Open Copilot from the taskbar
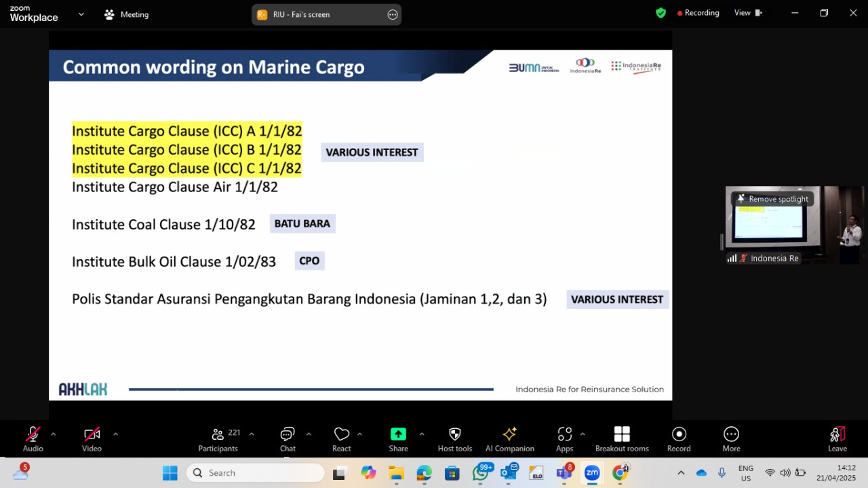The height and width of the screenshot is (488, 868). (368, 473)
